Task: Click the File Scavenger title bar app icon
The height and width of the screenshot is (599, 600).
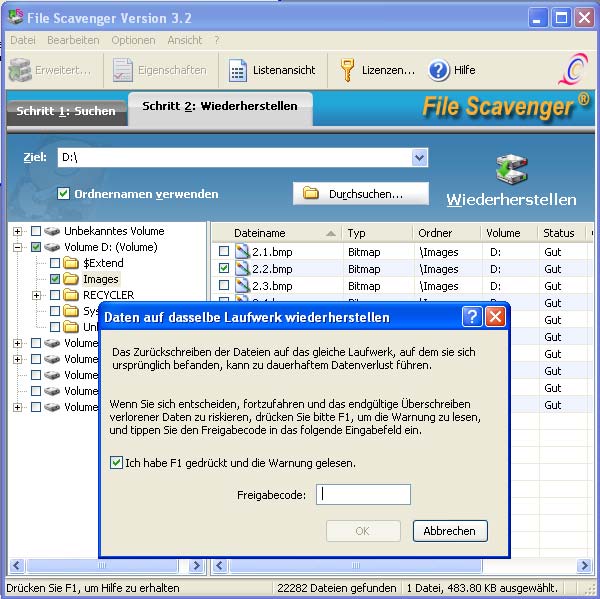Action: tap(16, 17)
